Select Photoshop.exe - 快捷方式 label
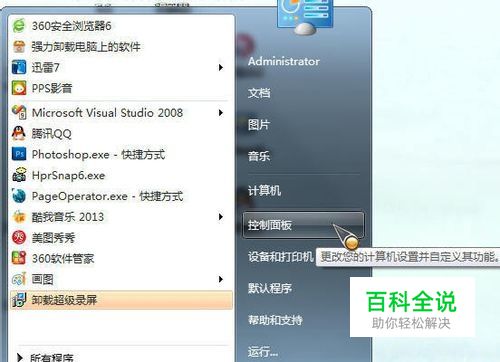The height and width of the screenshot is (362, 500). 98,154
